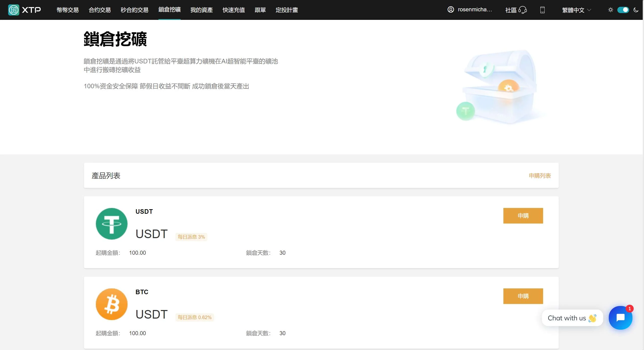This screenshot has width=644, height=350.
Task: Go to the 我的資產 menu item
Action: coord(202,10)
